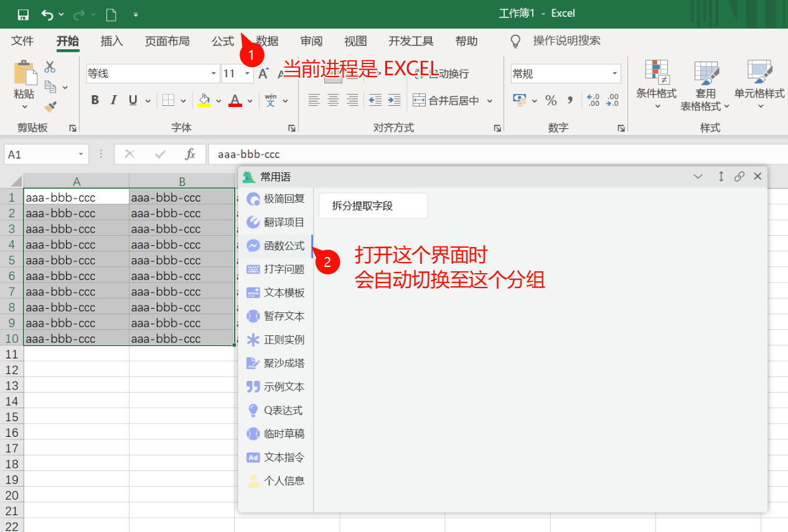The height and width of the screenshot is (532, 788).
Task: Toggle Bold formatting
Action: [x=95, y=100]
